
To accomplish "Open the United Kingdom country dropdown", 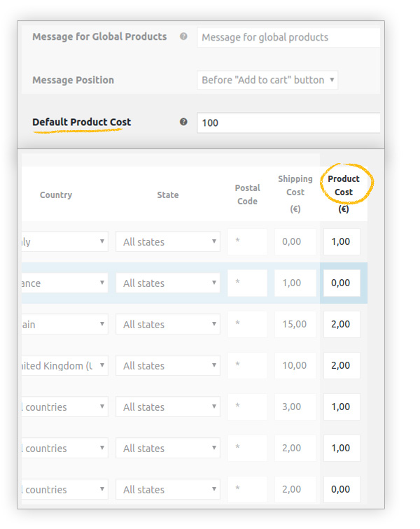I will [x=64, y=366].
